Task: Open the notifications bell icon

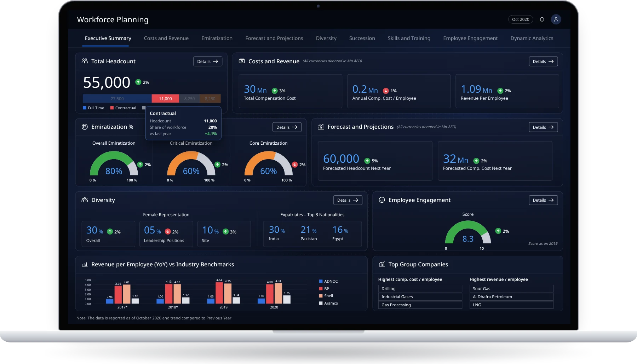Action: [x=542, y=19]
